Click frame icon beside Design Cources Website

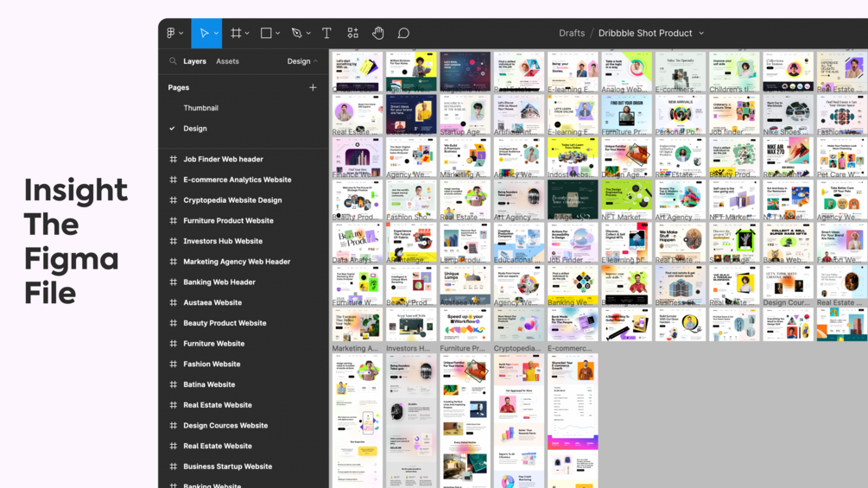click(174, 426)
